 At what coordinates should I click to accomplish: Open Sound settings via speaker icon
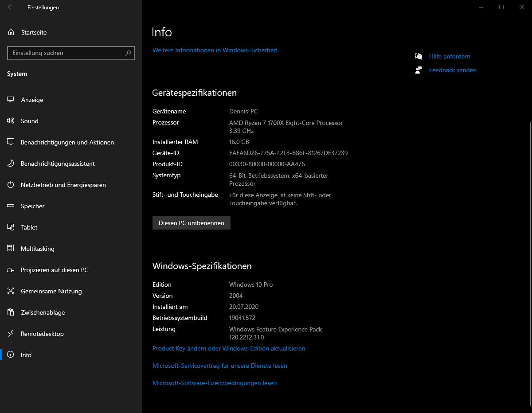click(x=11, y=121)
